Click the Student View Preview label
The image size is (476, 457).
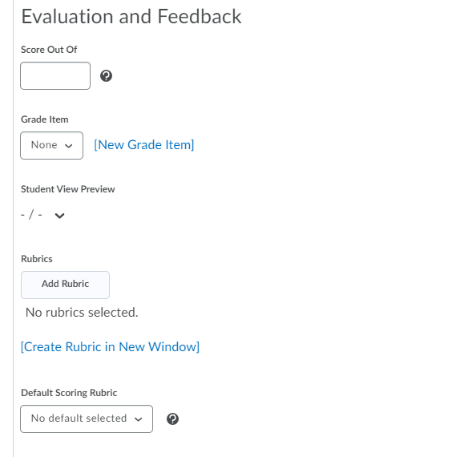pos(67,189)
